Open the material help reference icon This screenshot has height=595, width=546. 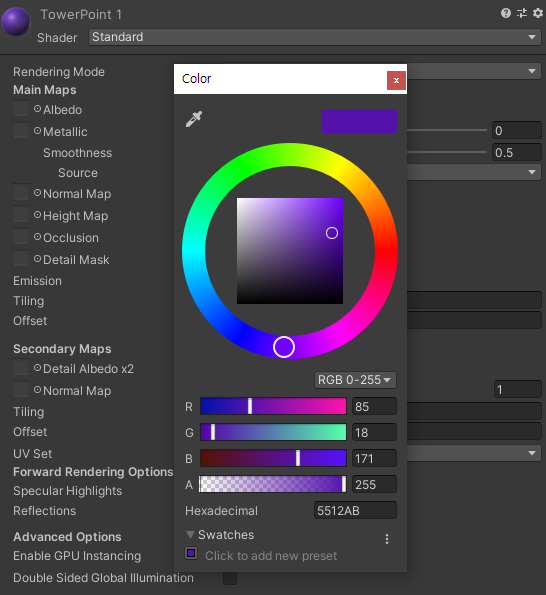click(x=505, y=13)
